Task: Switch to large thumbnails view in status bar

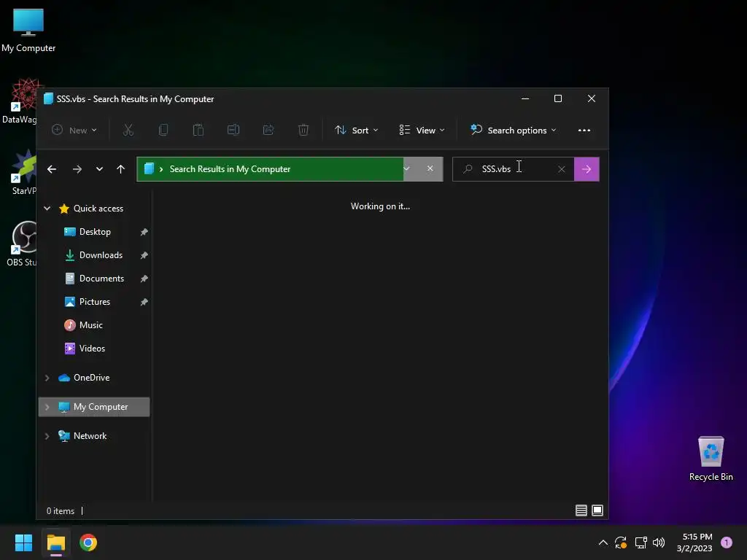Action: pyautogui.click(x=597, y=510)
